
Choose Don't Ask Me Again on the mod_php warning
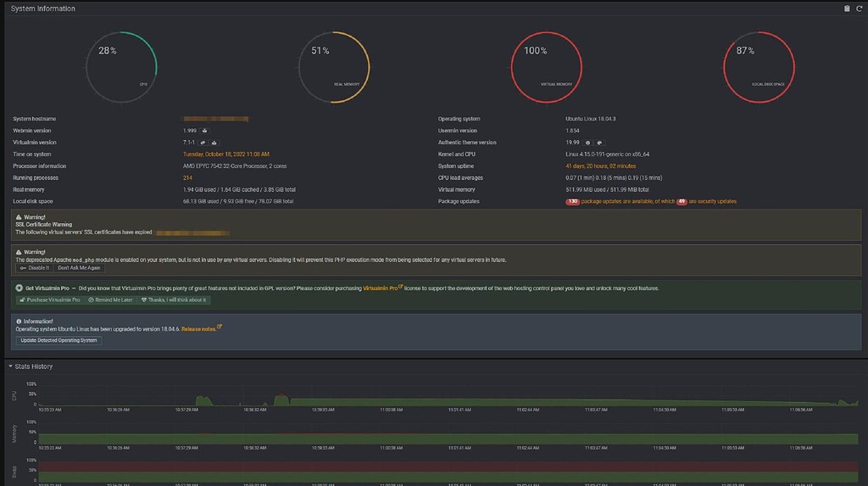tap(79, 268)
